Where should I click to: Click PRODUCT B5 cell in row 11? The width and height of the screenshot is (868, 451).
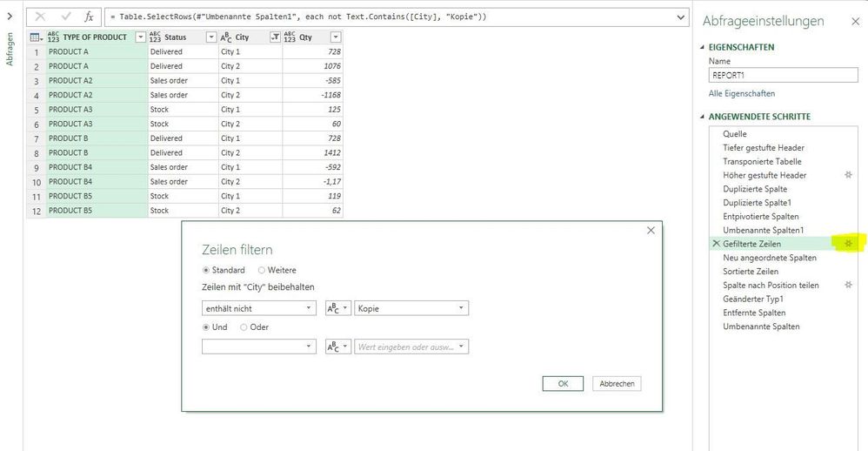(x=97, y=196)
